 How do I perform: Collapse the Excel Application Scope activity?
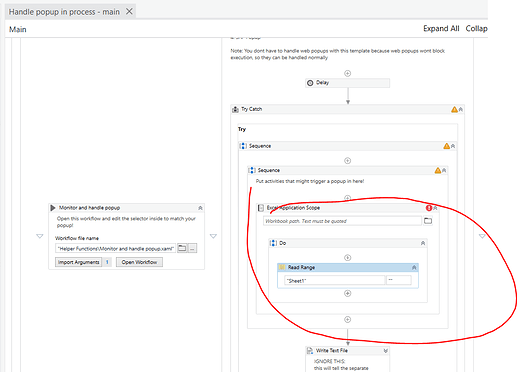pos(435,208)
